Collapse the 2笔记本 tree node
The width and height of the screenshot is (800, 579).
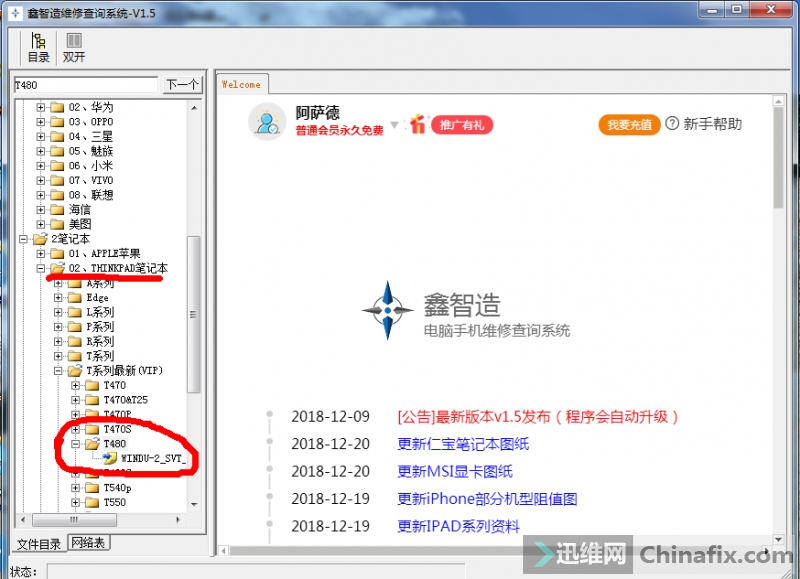pos(23,239)
